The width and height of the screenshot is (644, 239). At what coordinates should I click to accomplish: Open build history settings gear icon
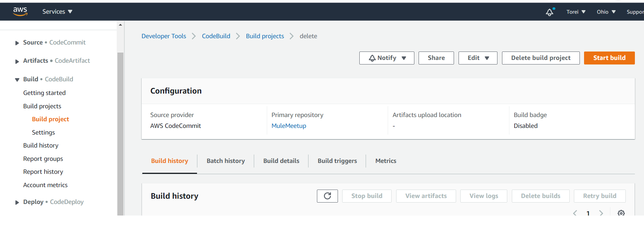pos(621,213)
